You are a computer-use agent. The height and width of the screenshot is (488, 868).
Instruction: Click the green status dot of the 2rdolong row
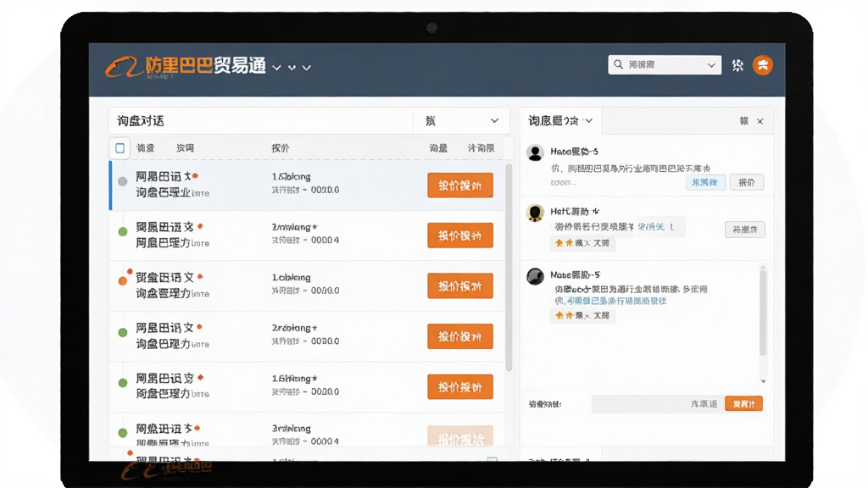click(x=123, y=332)
